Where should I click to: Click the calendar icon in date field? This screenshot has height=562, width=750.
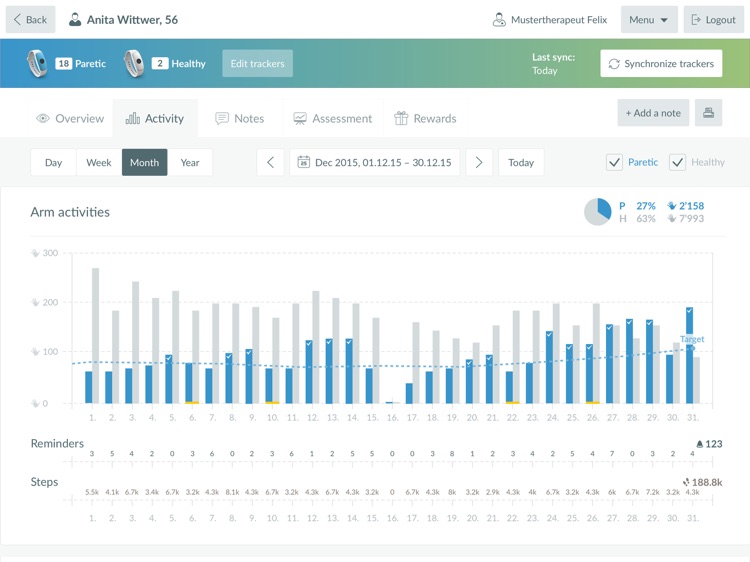point(304,162)
